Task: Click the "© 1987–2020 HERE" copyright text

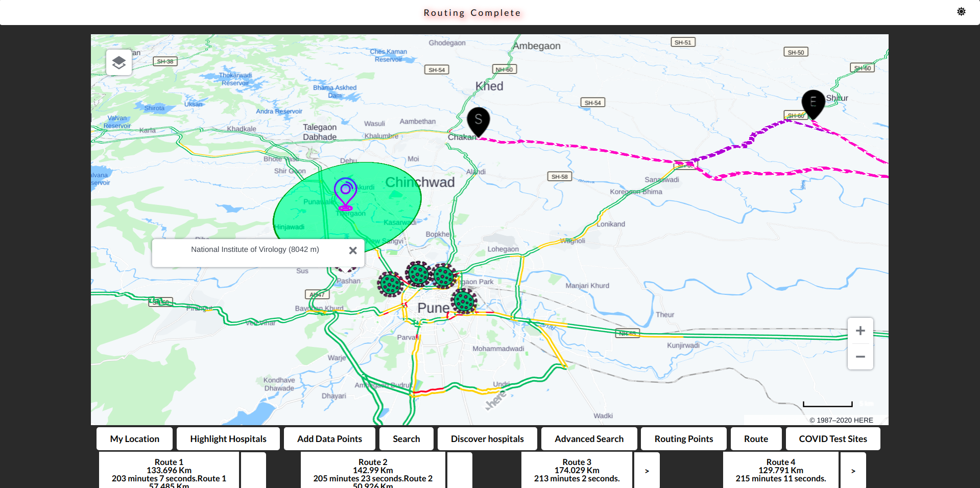Action: pos(841,420)
